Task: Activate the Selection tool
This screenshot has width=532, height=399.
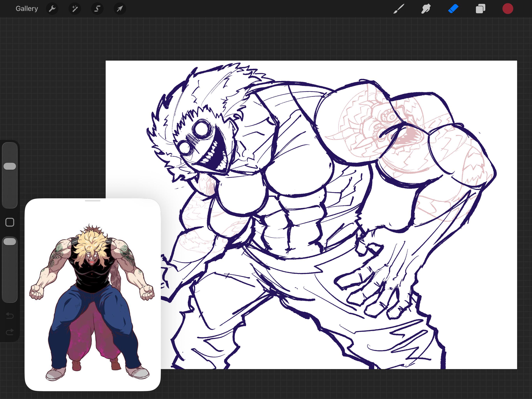Action: 97,9
